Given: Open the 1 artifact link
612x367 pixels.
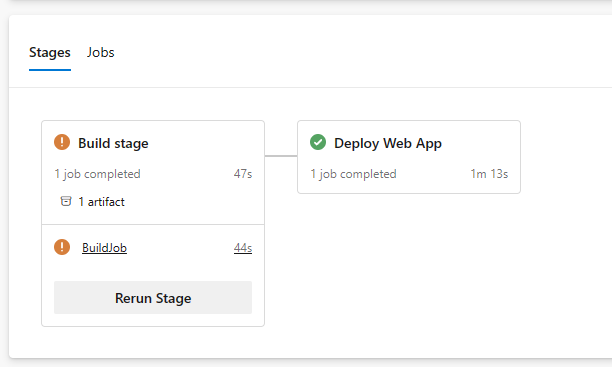Looking at the screenshot, I should click(101, 202).
